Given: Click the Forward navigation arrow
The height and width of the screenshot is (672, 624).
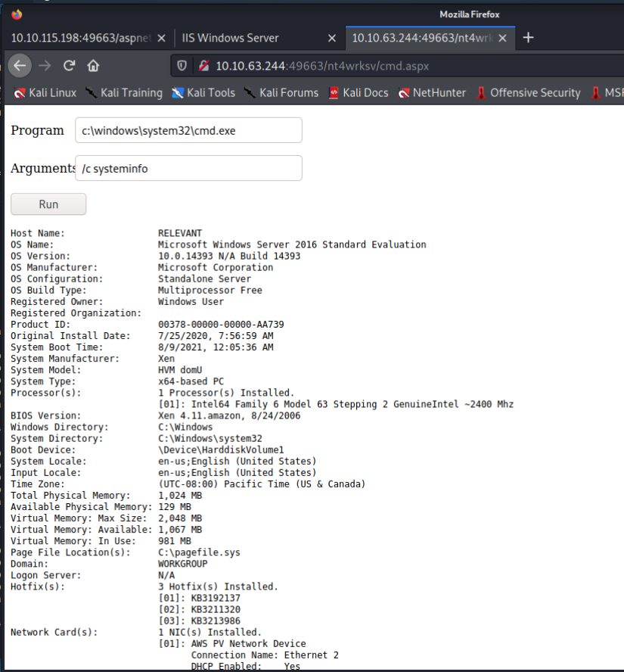Looking at the screenshot, I should coord(45,65).
